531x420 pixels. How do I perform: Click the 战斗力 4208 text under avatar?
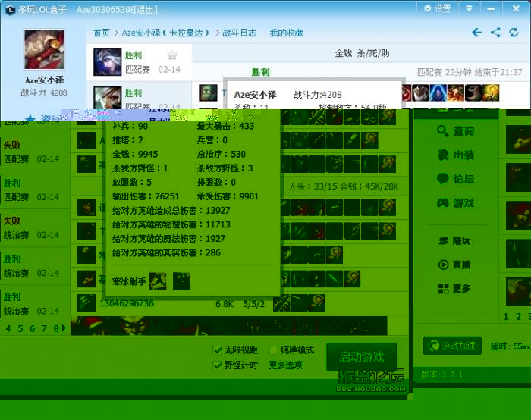(x=44, y=92)
